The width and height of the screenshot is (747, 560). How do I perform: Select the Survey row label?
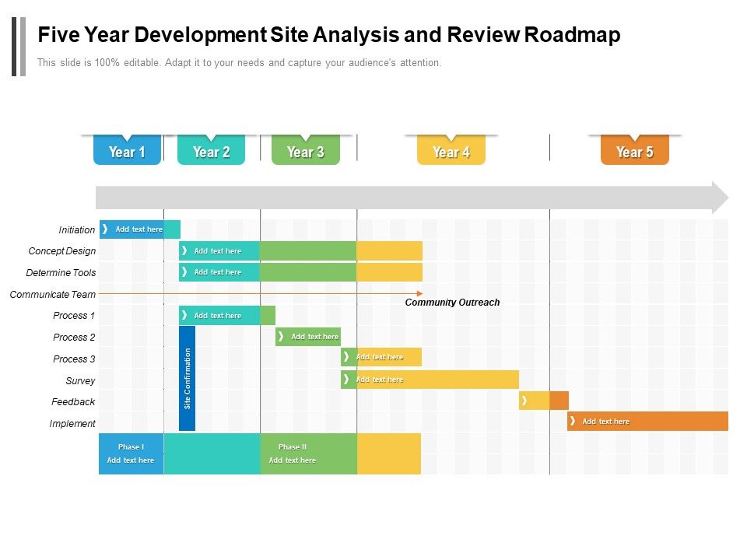pos(80,381)
